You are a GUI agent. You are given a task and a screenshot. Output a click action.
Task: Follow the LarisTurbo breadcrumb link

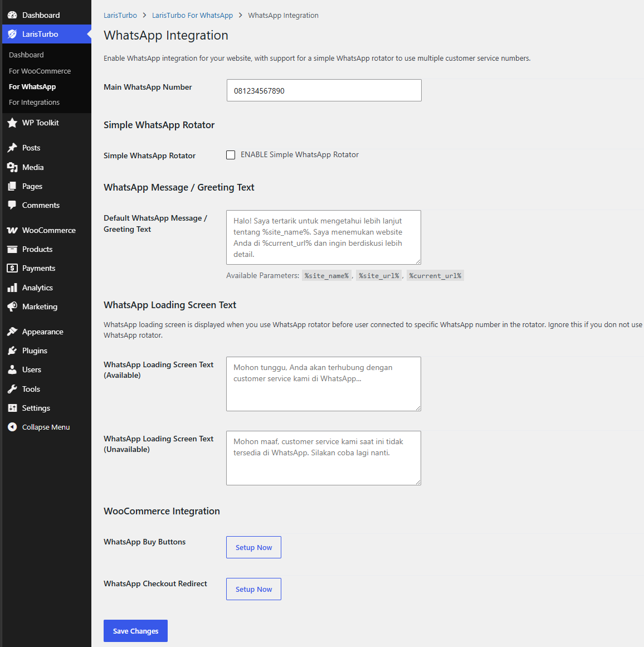[x=120, y=15]
